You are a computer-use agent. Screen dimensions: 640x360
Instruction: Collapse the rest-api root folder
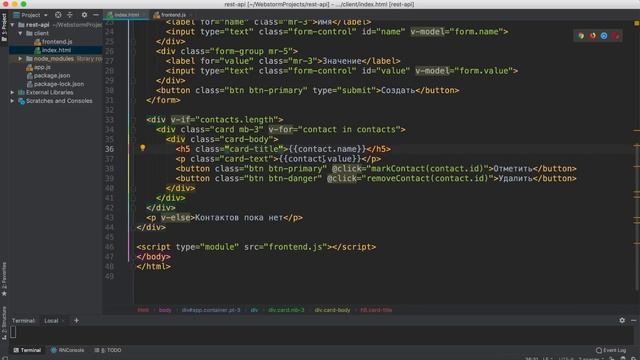click(x=13, y=24)
